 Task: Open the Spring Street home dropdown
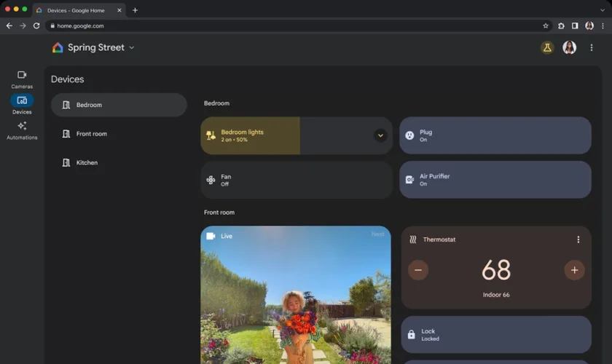pyautogui.click(x=132, y=47)
